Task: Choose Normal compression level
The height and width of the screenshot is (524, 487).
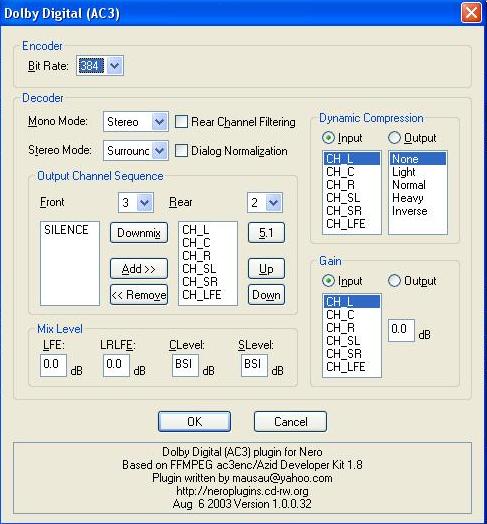Action: click(x=418, y=185)
